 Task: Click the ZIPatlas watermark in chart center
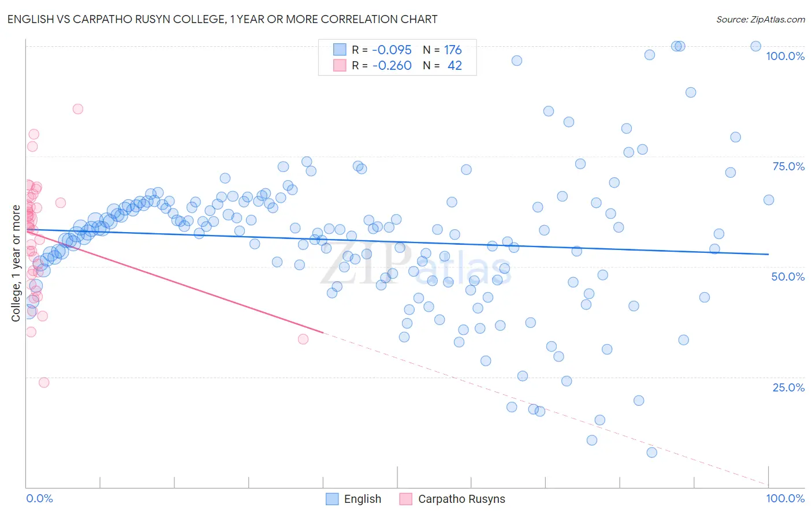[416, 264]
